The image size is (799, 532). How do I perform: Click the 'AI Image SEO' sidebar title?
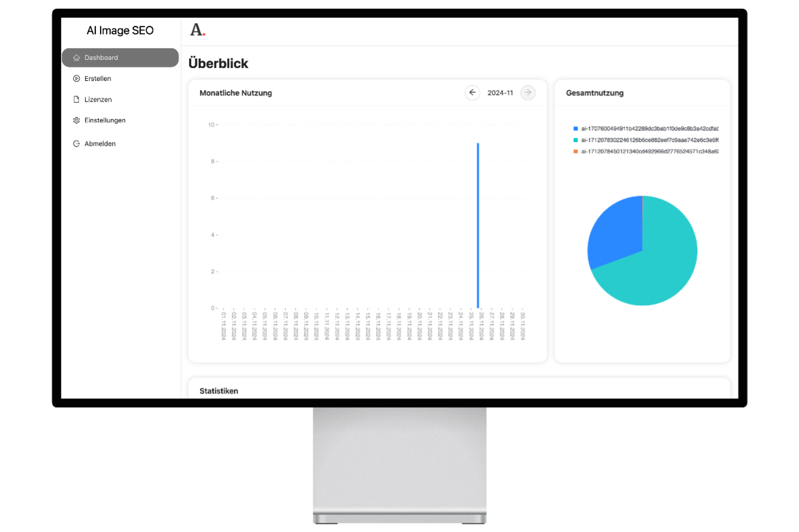click(120, 31)
